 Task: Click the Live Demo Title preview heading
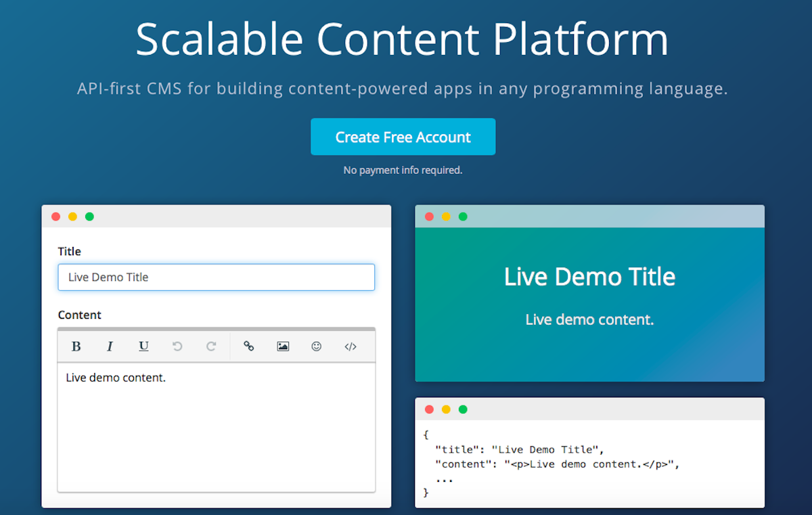click(589, 277)
